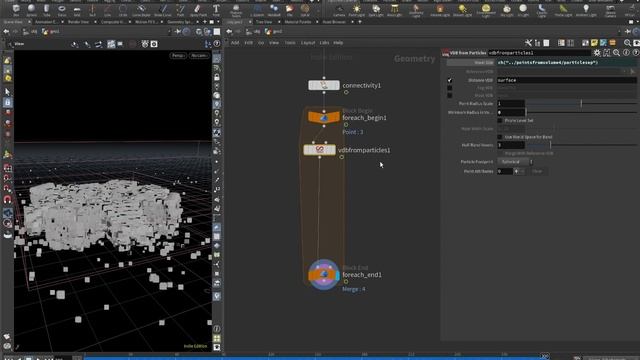Viewport: 640px width, 360px height.
Task: Click the Portal Light shelf tool
Action: tap(563, 10)
